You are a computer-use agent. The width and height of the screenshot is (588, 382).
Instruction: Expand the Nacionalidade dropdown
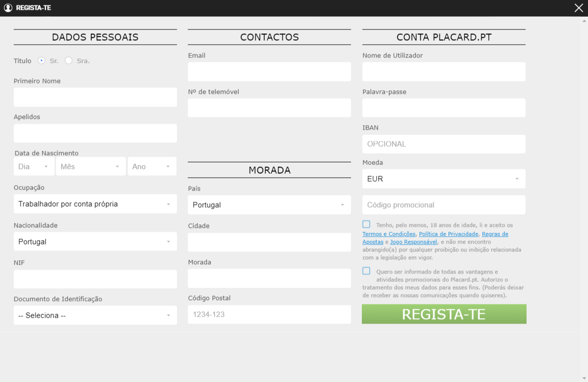(95, 242)
